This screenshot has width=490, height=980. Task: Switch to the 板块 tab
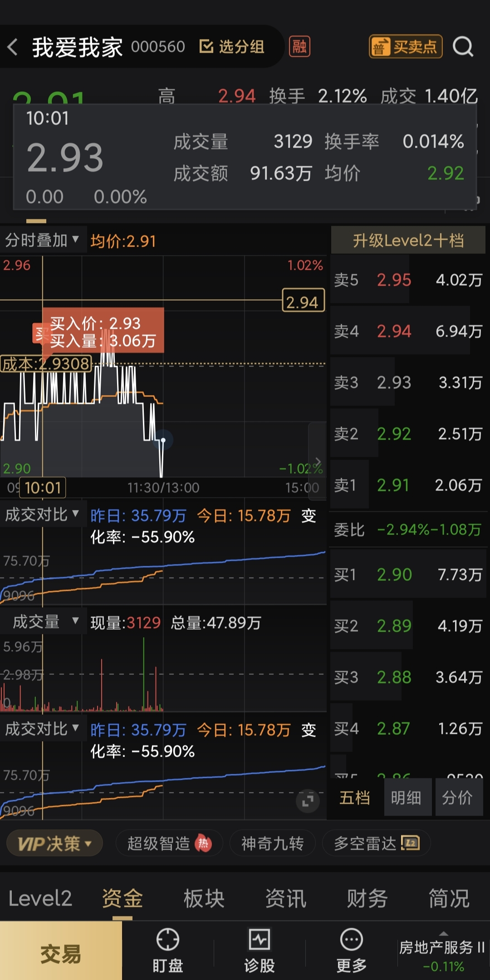click(204, 898)
